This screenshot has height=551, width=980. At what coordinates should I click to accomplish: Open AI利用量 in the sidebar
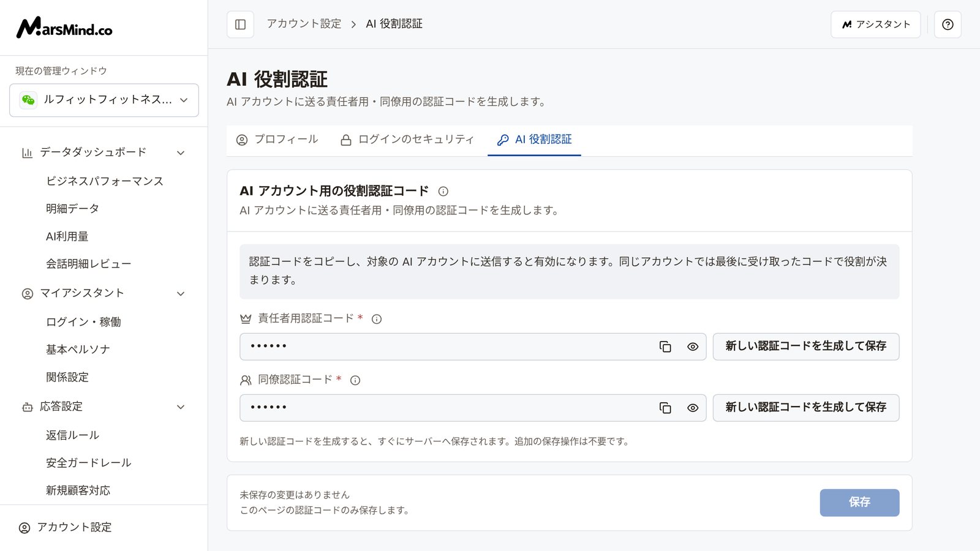pyautogui.click(x=67, y=236)
